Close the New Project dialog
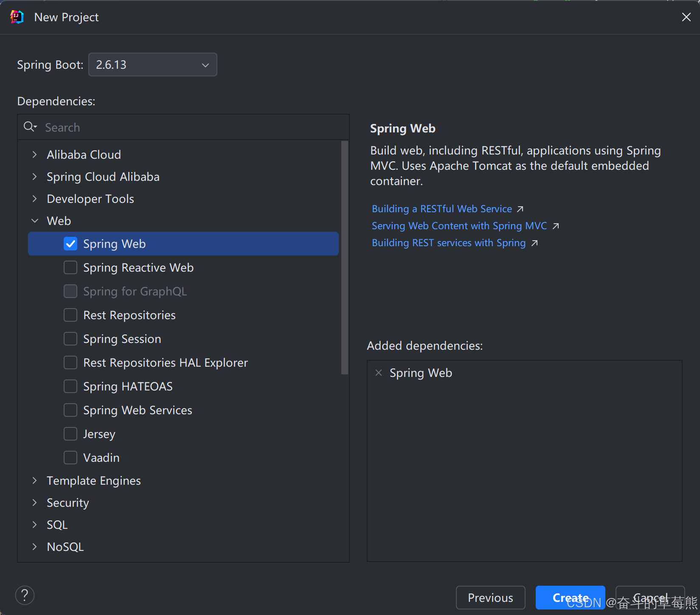Screen dimensions: 700x615 686,17
